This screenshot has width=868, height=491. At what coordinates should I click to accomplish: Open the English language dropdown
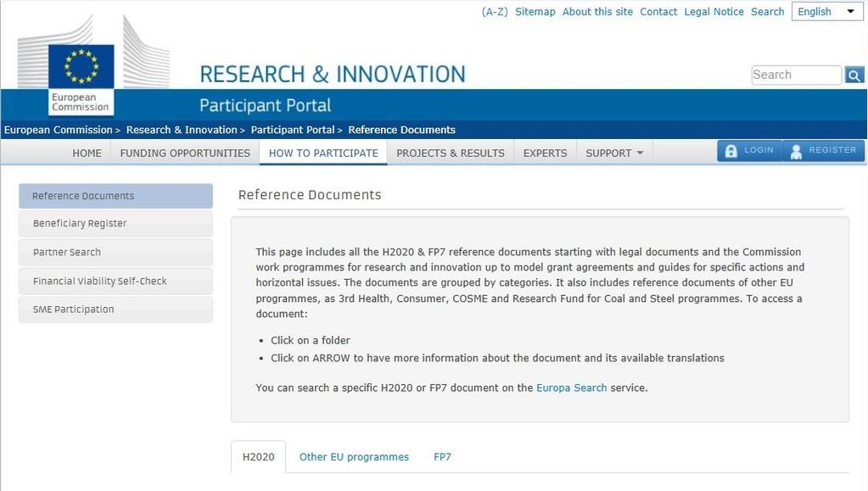827,12
